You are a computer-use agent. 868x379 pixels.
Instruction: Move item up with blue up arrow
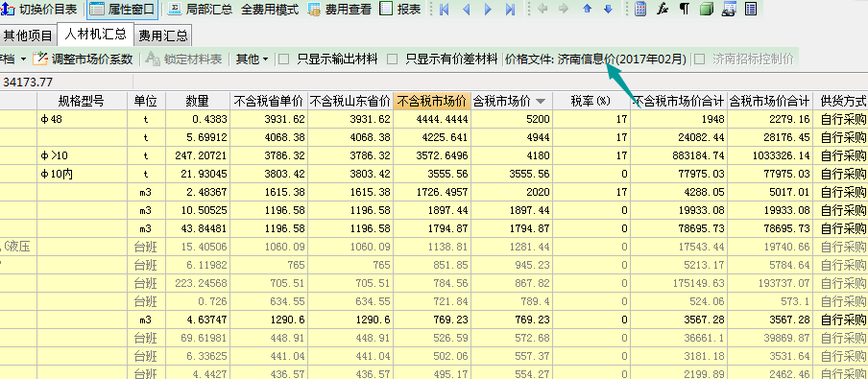[x=588, y=10]
